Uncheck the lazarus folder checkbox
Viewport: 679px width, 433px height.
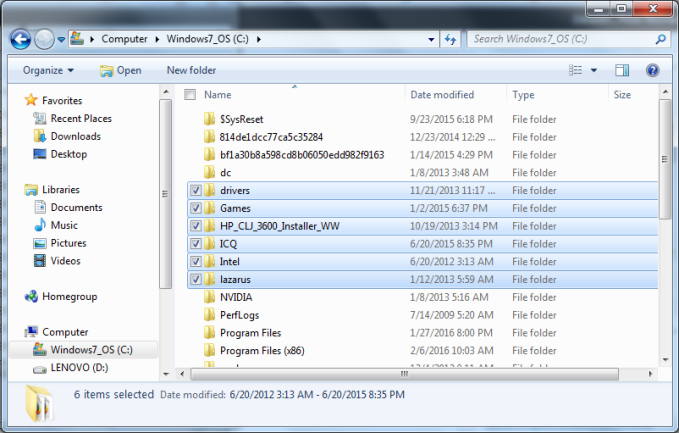pos(196,279)
